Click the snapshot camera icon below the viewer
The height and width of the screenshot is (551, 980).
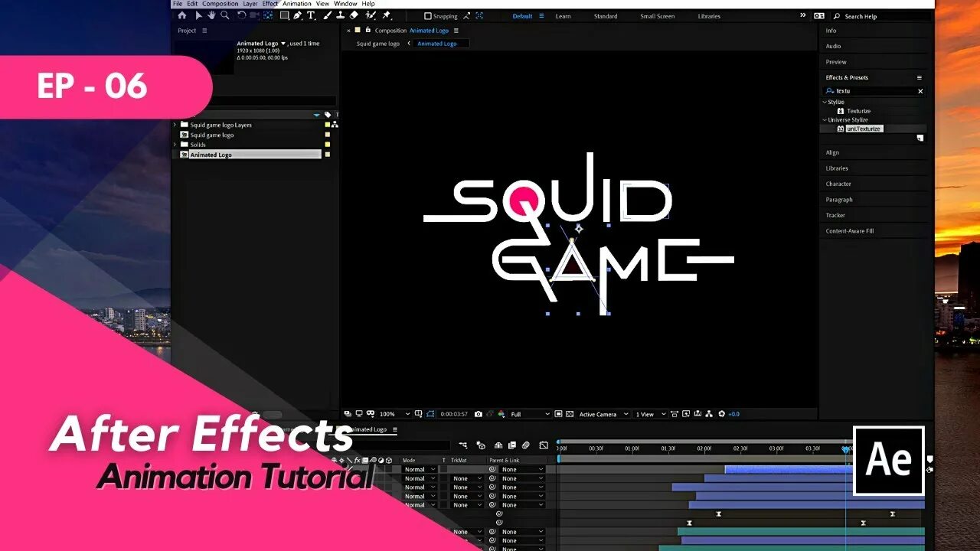click(x=479, y=414)
